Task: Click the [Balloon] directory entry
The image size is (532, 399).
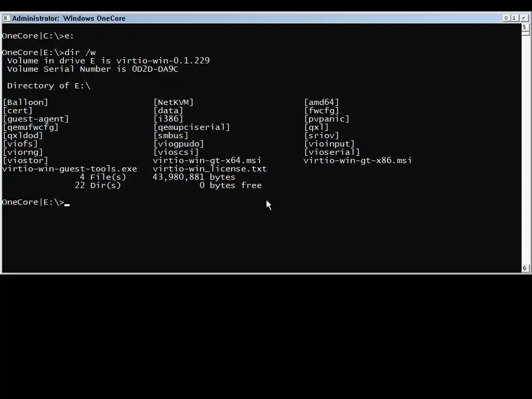Action: coord(25,102)
